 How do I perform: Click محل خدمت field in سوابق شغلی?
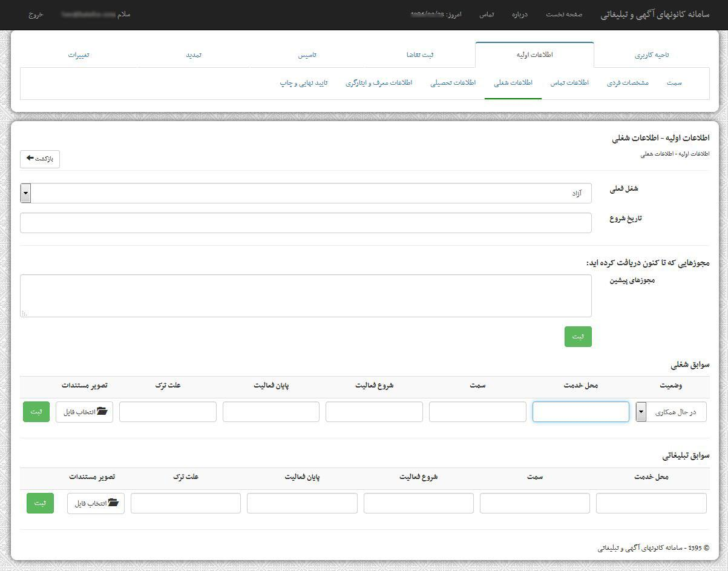(581, 412)
